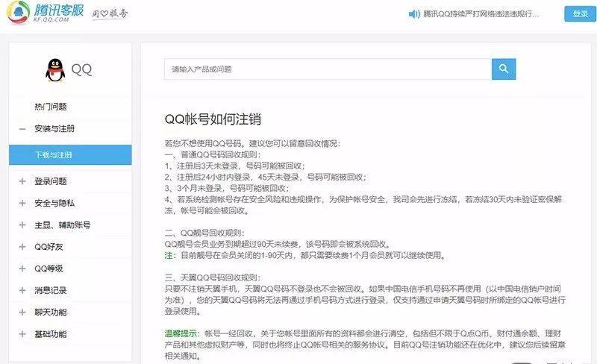Click the speaker announcement icon
The height and width of the screenshot is (364, 597).
coord(413,14)
